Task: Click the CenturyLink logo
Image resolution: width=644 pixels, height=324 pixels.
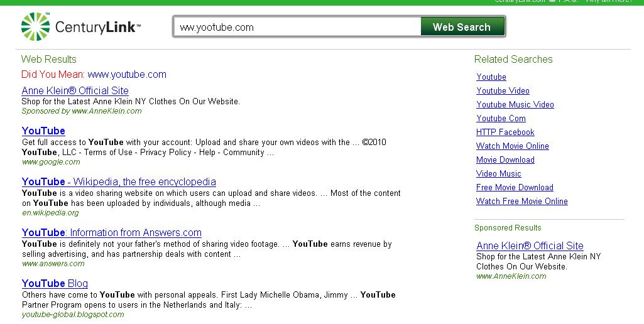Action: click(x=81, y=27)
